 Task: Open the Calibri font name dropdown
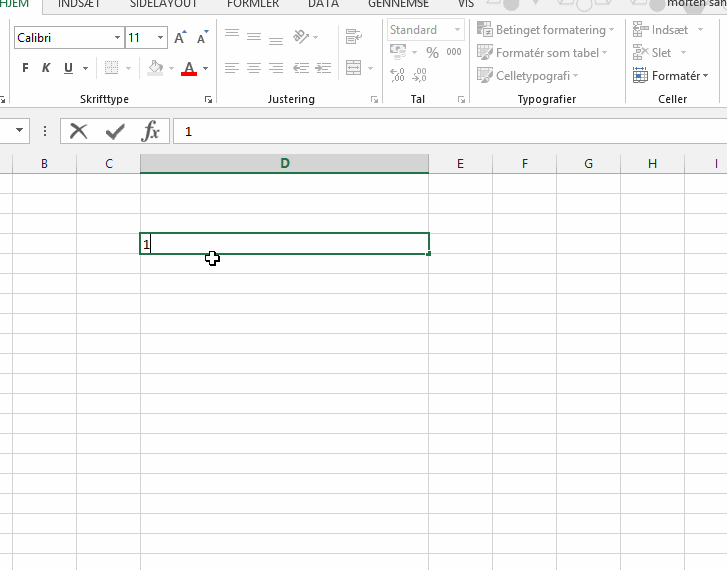[x=115, y=38]
